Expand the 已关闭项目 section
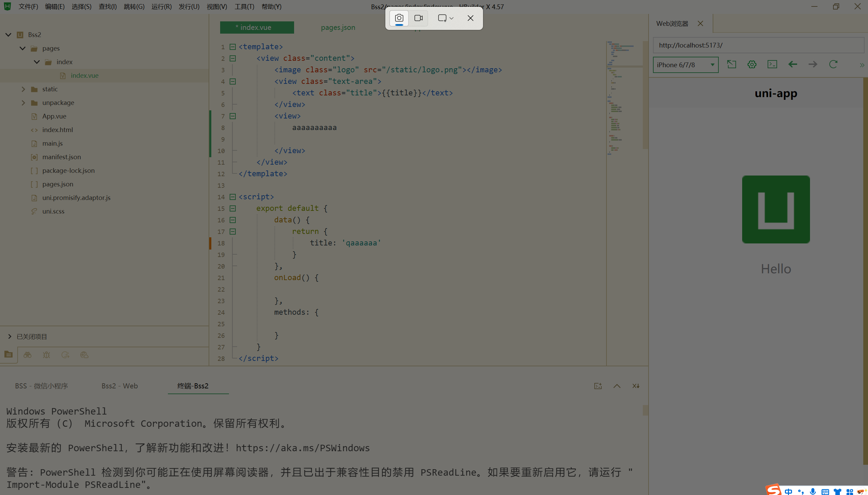Viewport: 868px width, 495px height. (x=9, y=336)
